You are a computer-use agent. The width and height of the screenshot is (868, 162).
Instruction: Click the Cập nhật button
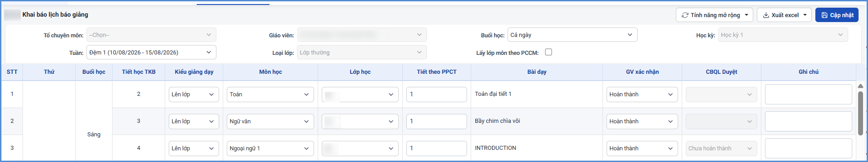click(x=837, y=15)
